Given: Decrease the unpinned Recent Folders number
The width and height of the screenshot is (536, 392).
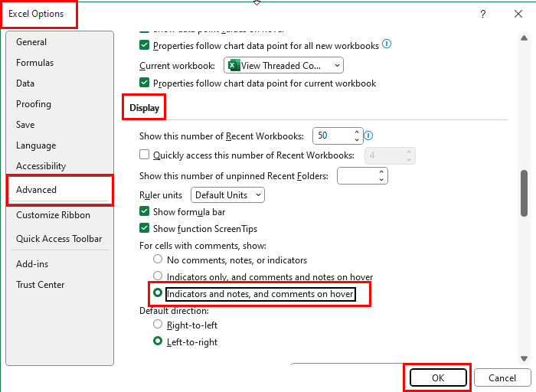Looking at the screenshot, I should coord(381,180).
